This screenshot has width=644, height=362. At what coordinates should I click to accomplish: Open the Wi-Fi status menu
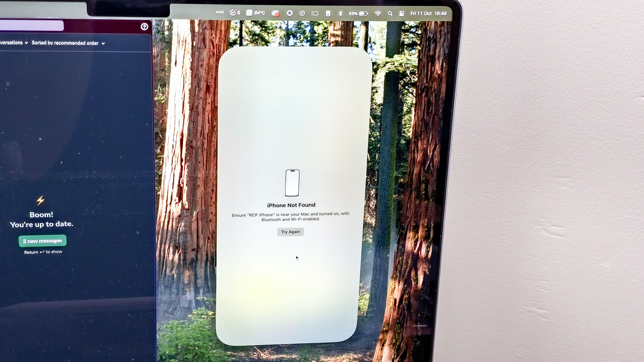tap(378, 14)
